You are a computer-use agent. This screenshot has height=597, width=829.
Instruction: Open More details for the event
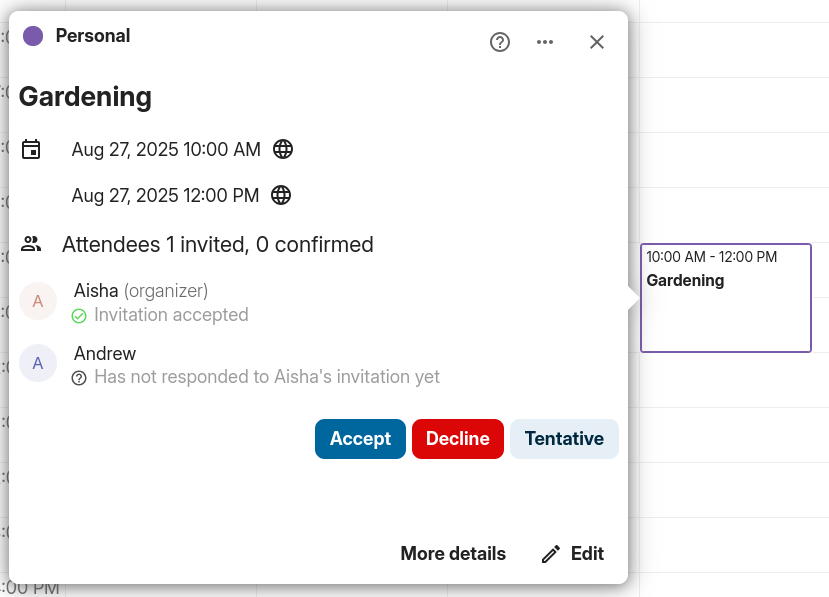pyautogui.click(x=453, y=553)
